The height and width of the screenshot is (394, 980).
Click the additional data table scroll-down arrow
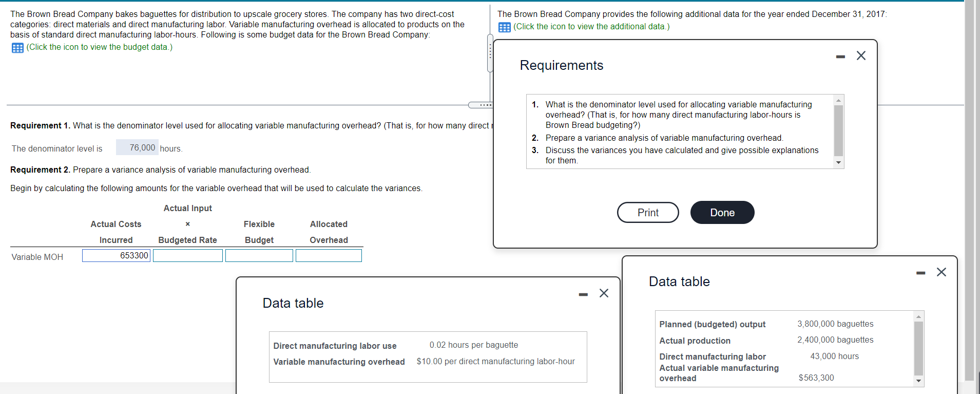click(x=919, y=381)
